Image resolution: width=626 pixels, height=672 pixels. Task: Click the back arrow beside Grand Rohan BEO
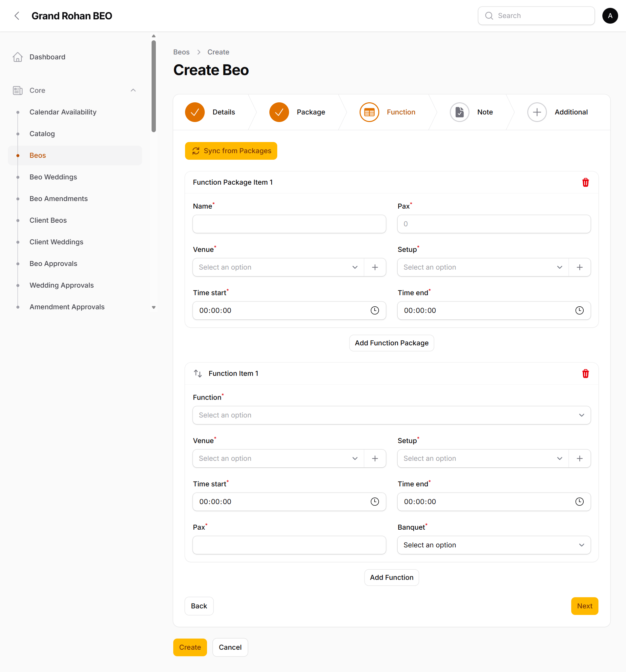[x=17, y=16]
